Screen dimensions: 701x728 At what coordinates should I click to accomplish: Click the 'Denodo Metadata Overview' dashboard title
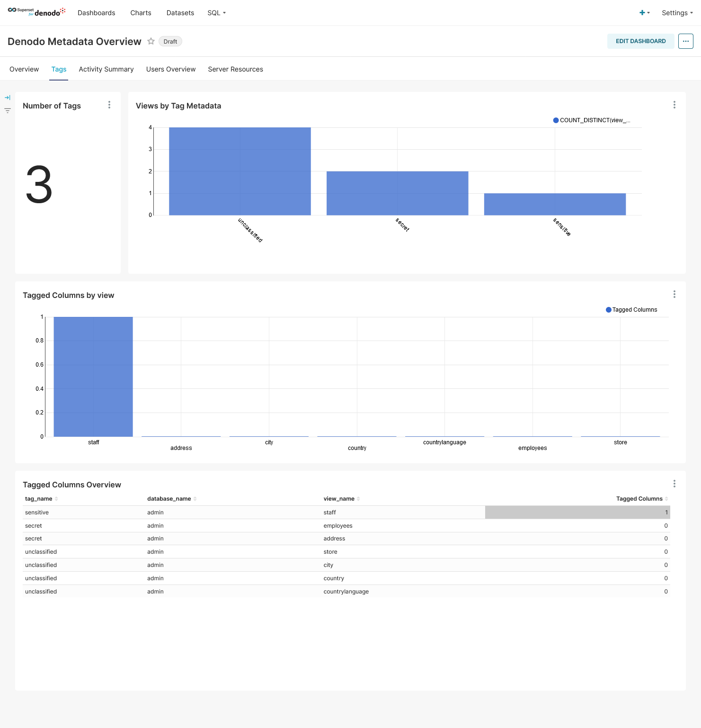tap(74, 42)
